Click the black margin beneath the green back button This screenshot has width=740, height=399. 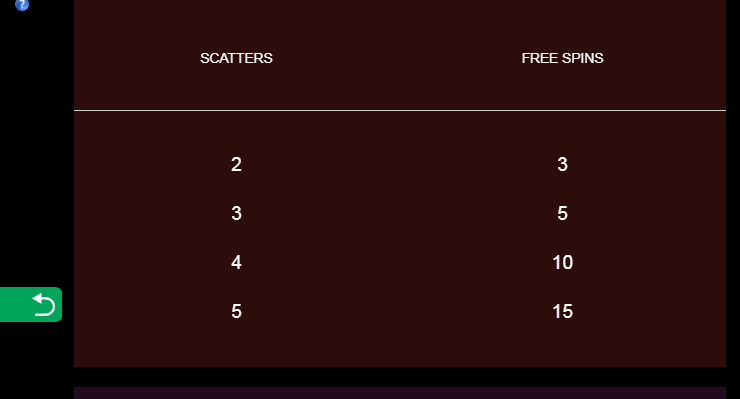37,361
